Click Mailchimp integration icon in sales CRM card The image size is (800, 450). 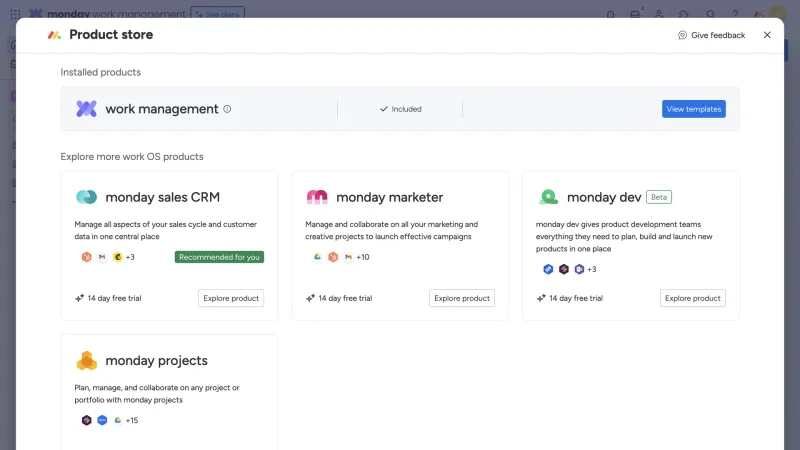pyautogui.click(x=117, y=257)
